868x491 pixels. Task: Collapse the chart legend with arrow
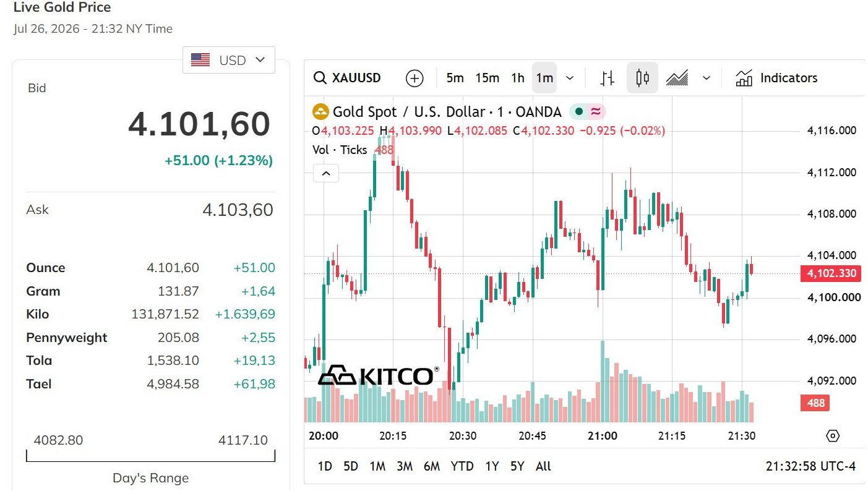(x=326, y=174)
